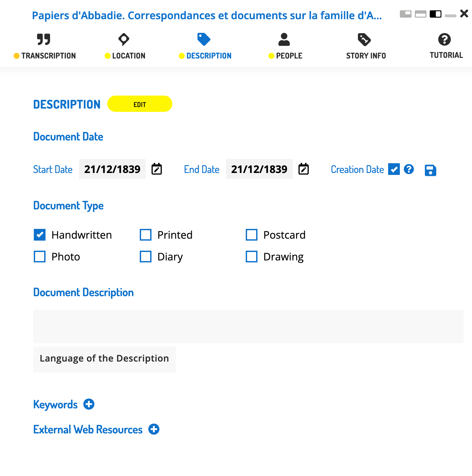The height and width of the screenshot is (476, 472).
Task: Click the Creation Date help question mark
Action: tap(409, 169)
